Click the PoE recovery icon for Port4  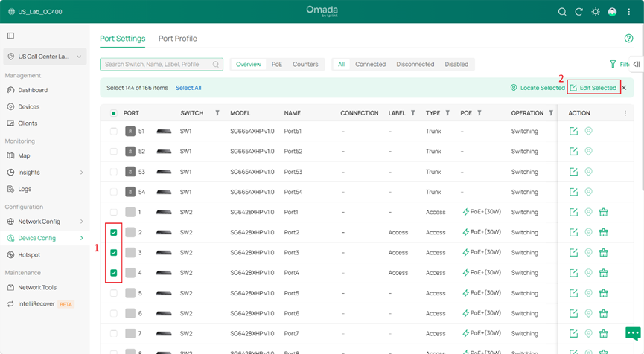pos(603,273)
